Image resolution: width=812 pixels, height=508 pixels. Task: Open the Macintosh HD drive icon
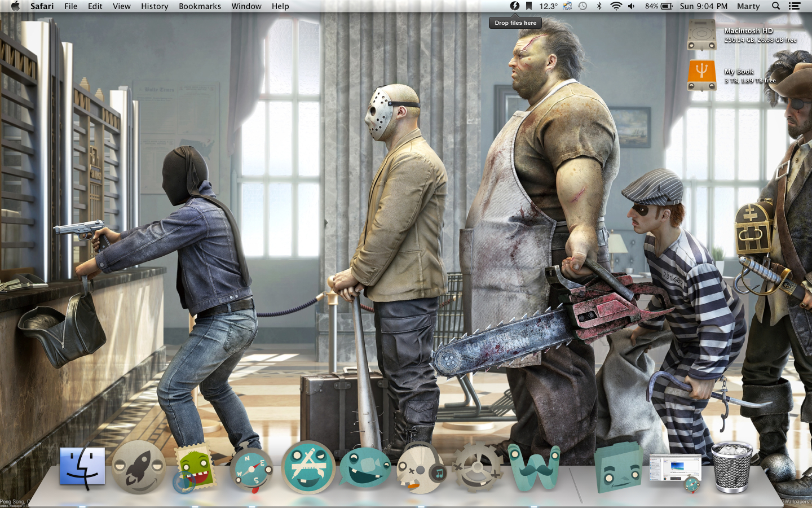702,35
